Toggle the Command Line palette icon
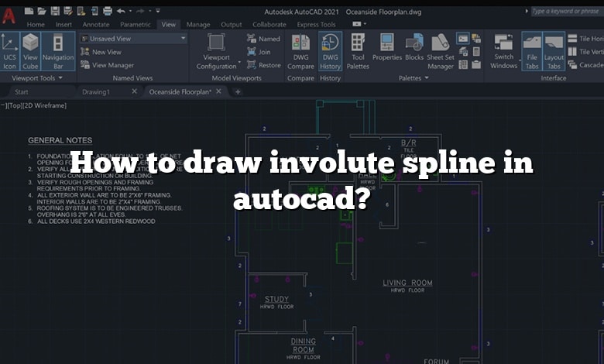Screen dimensions: 604x364 463,38
